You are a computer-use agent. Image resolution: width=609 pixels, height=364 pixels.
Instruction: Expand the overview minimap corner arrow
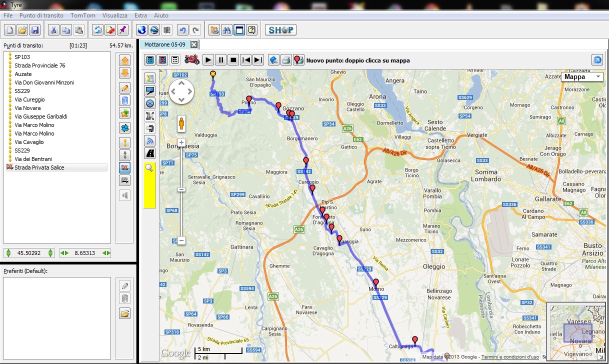(600, 357)
